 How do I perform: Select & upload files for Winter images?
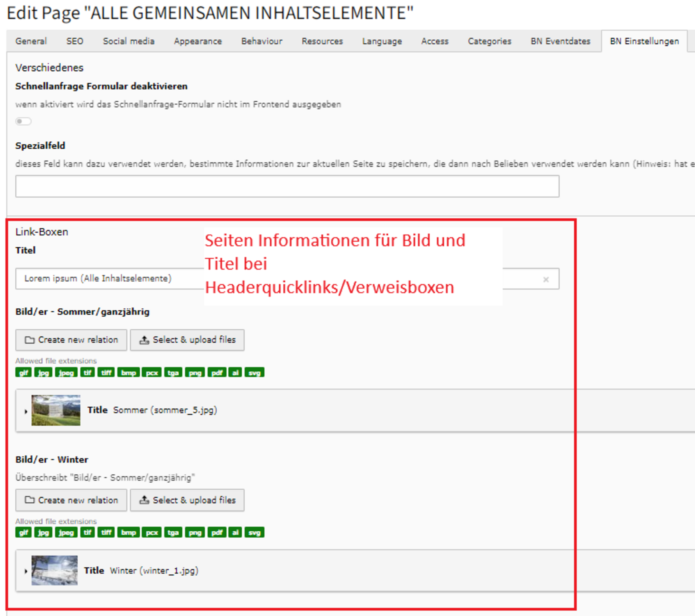[187, 500]
